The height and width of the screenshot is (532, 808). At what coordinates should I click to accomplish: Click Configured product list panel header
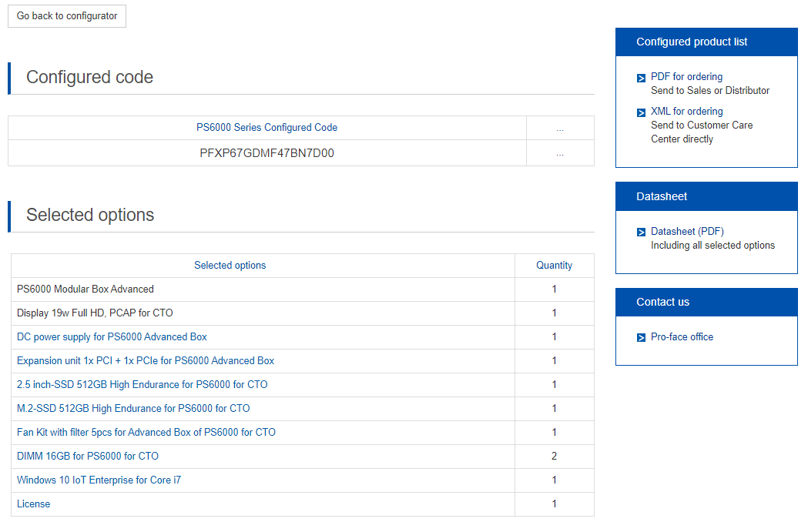click(x=706, y=42)
